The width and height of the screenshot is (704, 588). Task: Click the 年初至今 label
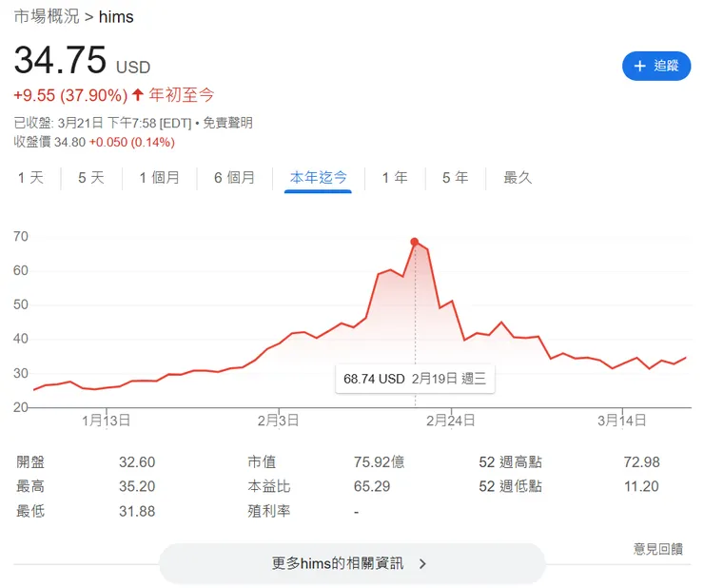pos(182,95)
